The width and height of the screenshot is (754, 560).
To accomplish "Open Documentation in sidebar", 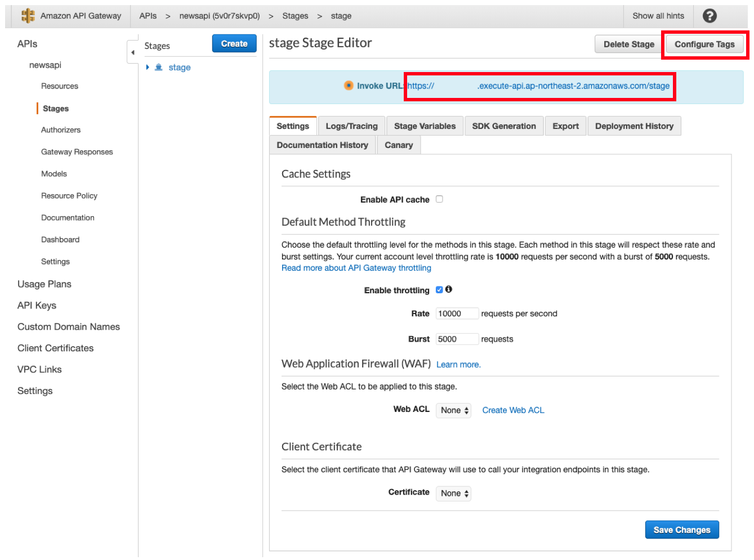I will pos(68,218).
